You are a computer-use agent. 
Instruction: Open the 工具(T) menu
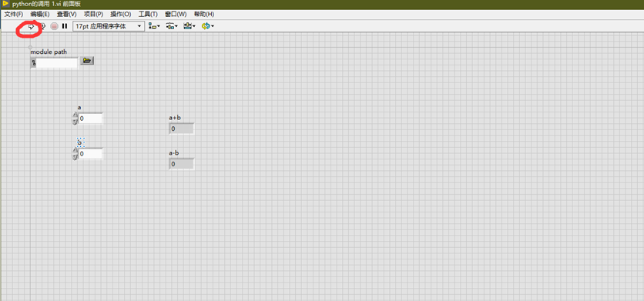(x=148, y=15)
